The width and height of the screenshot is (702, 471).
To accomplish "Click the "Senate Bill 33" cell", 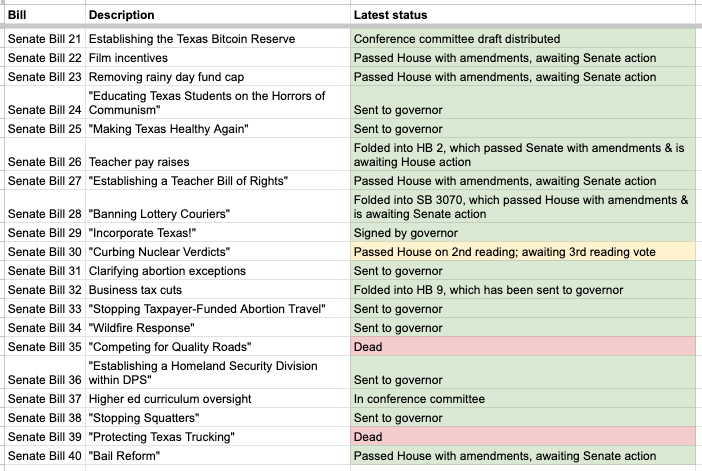I will pyautogui.click(x=45, y=308).
